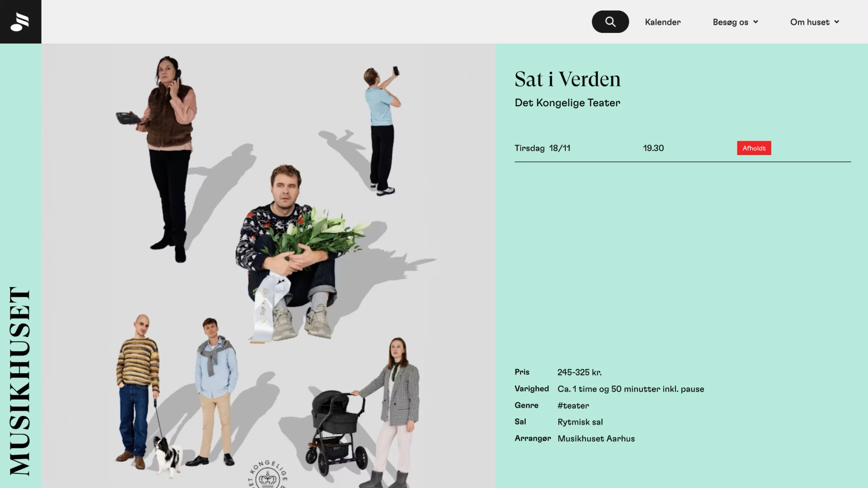The width and height of the screenshot is (868, 488).
Task: Expand the Besøg os menu
Action: click(x=736, y=22)
